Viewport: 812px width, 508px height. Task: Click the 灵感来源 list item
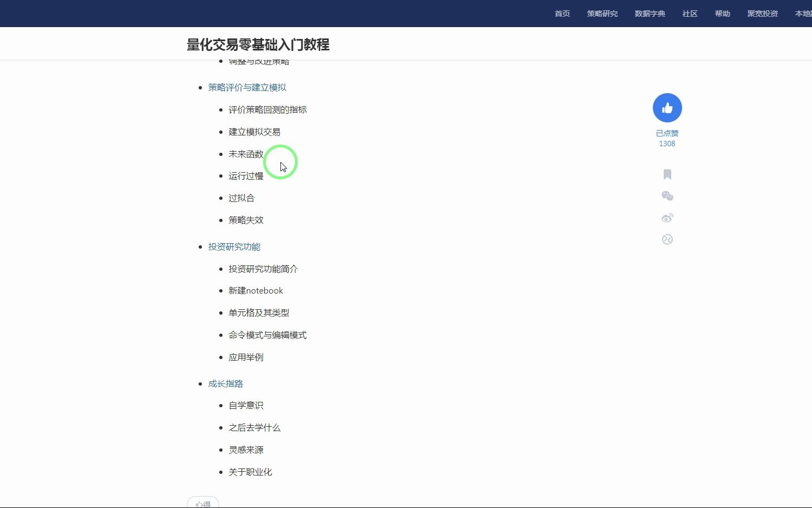pos(246,450)
